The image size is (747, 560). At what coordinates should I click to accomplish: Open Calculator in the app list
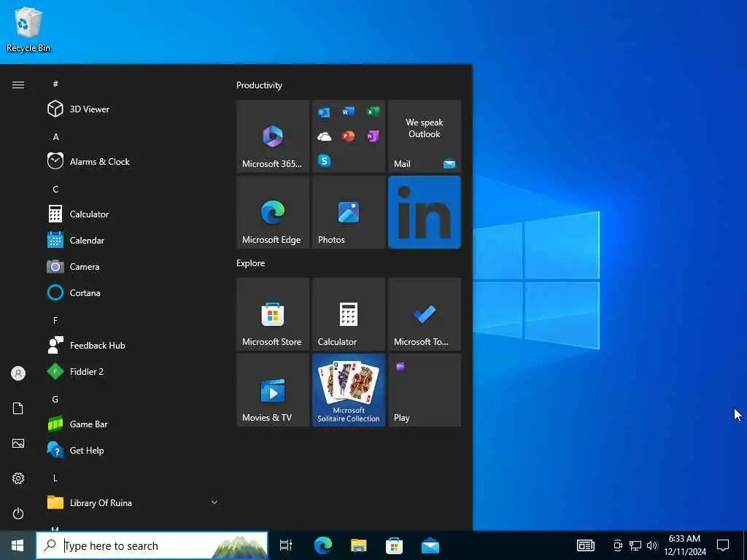[131, 214]
